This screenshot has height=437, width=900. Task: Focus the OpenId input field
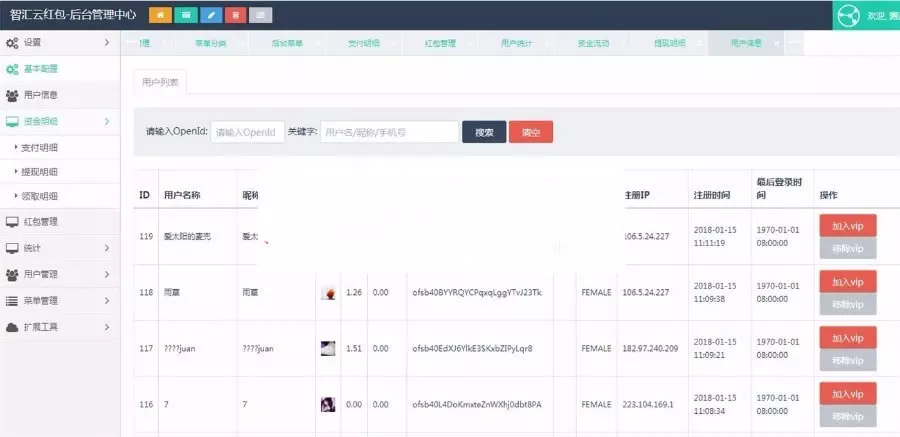245,132
